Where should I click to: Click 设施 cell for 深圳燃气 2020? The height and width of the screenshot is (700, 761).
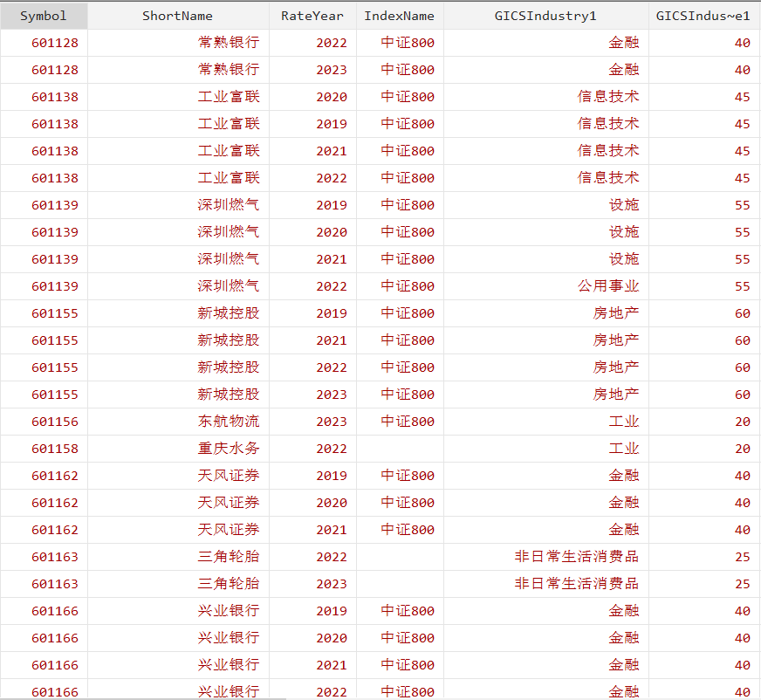[x=546, y=232]
